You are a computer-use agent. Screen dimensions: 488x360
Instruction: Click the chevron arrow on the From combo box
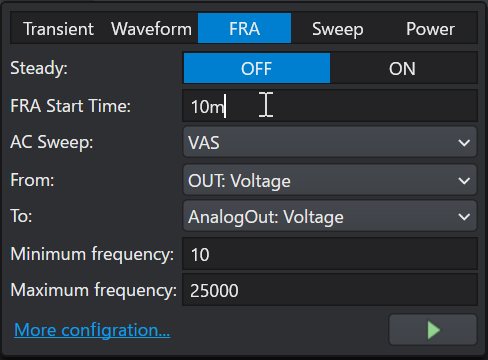click(464, 181)
